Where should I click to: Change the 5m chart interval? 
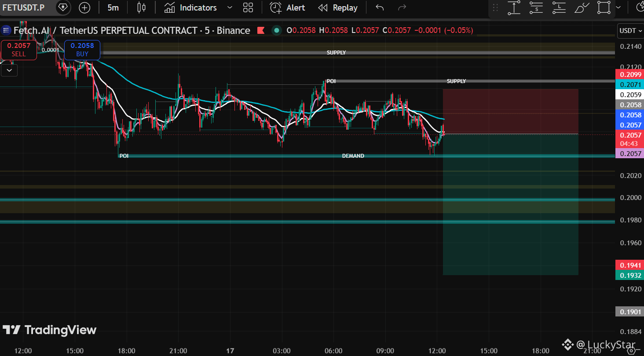pos(113,7)
